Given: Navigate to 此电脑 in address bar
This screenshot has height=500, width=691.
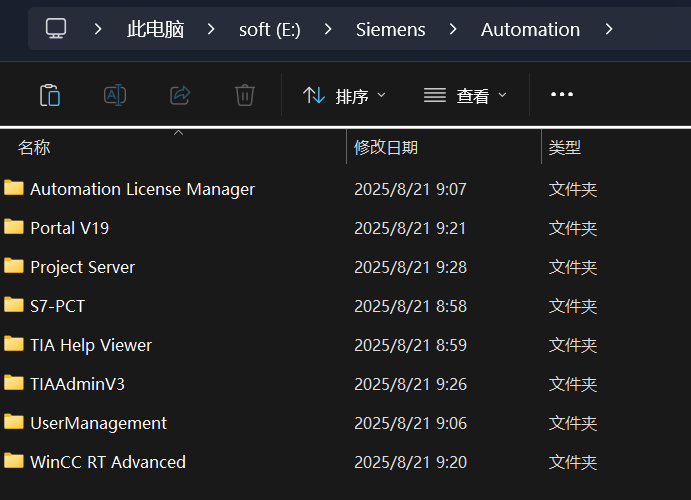Looking at the screenshot, I should tap(155, 29).
